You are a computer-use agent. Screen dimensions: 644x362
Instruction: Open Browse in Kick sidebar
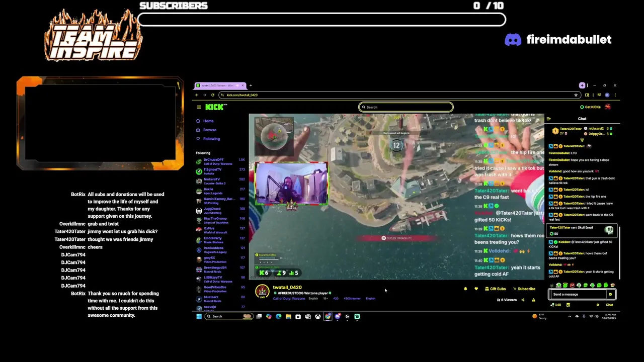tap(206, 130)
